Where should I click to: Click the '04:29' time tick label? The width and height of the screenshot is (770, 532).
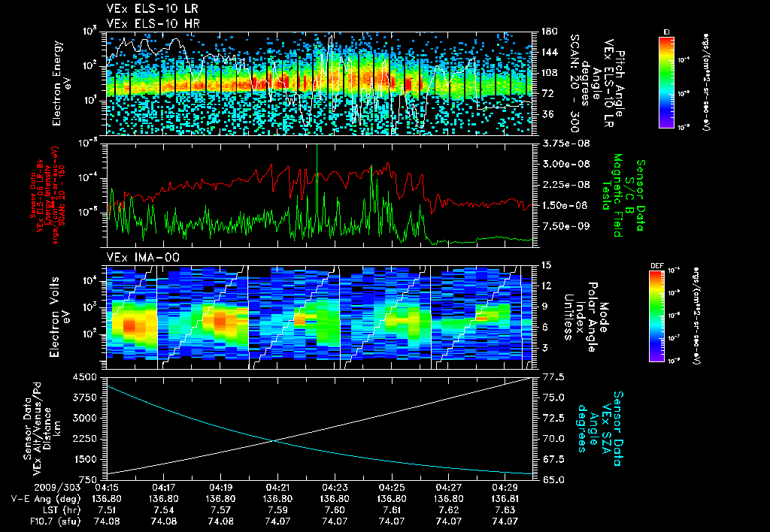(505, 488)
